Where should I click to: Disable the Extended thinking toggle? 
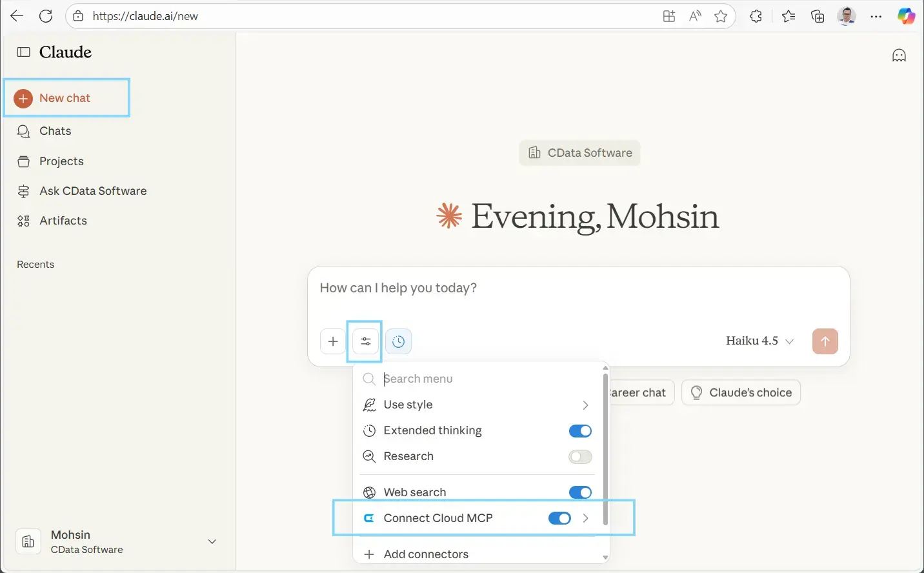[x=580, y=431]
